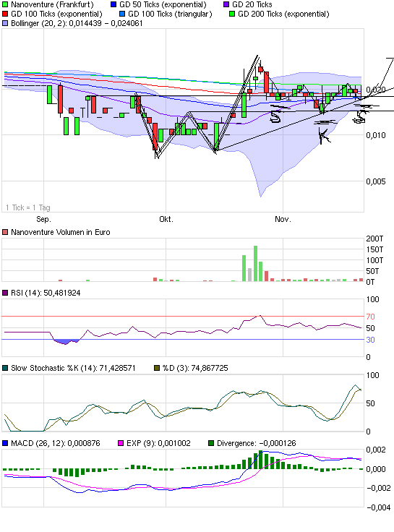Click the label "GD 50 Ticks (exponential)"
This screenshot has width=394, height=532.
(163, 5)
